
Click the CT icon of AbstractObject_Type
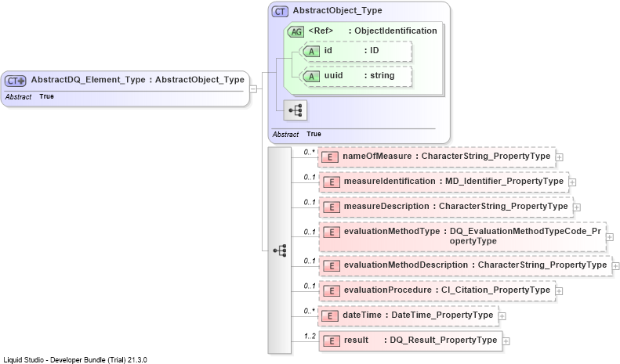pyautogui.click(x=280, y=12)
